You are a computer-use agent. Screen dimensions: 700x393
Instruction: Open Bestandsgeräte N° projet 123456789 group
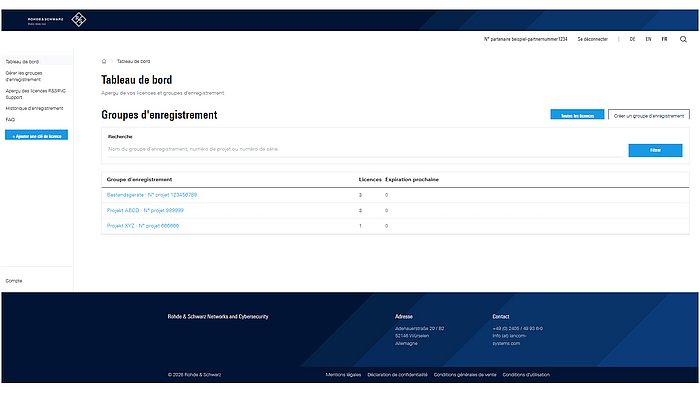pos(152,195)
